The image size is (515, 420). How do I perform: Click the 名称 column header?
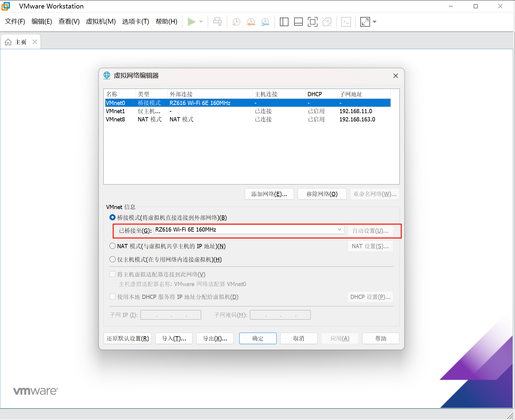[119, 94]
